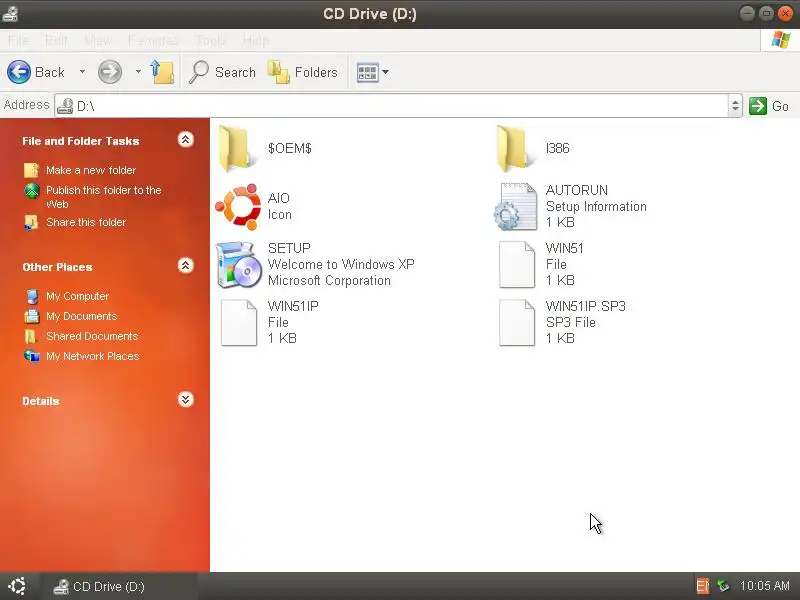This screenshot has height=600, width=800.
Task: Open the Edit menu
Action: click(56, 40)
